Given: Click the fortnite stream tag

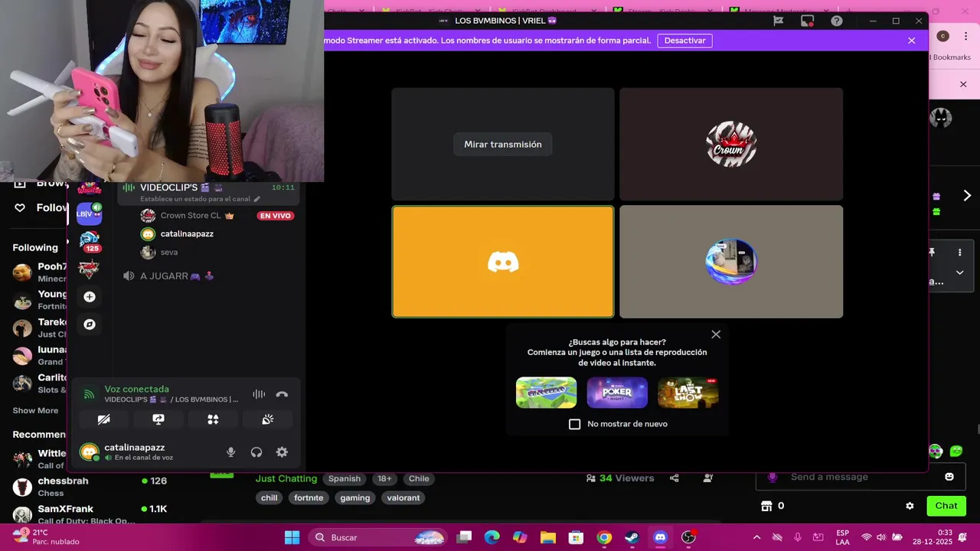Looking at the screenshot, I should pyautogui.click(x=309, y=497).
